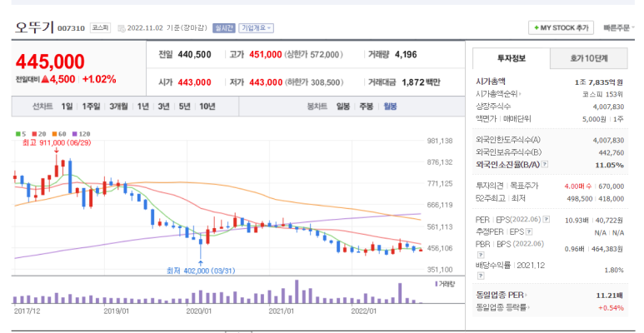The image size is (644, 333).
Task: Click the 시가 443,000 value
Action: (x=194, y=82)
